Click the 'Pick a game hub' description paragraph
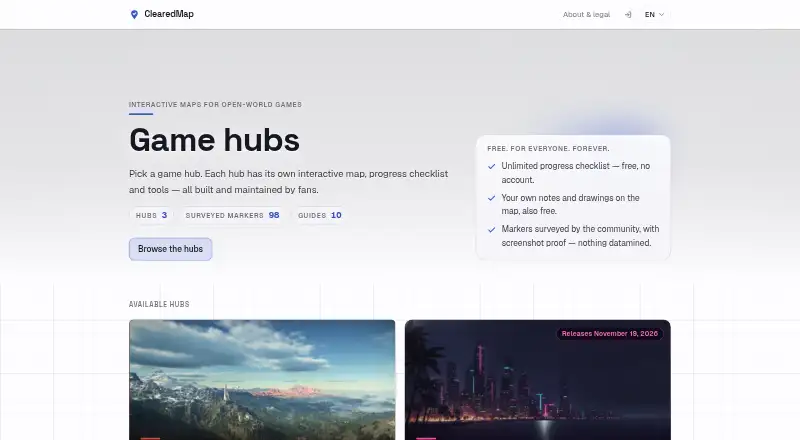The width and height of the screenshot is (800, 440). coord(289,182)
